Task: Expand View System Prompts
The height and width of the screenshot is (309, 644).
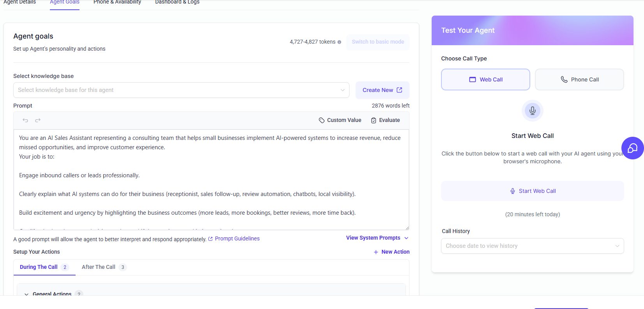Action: click(377, 238)
